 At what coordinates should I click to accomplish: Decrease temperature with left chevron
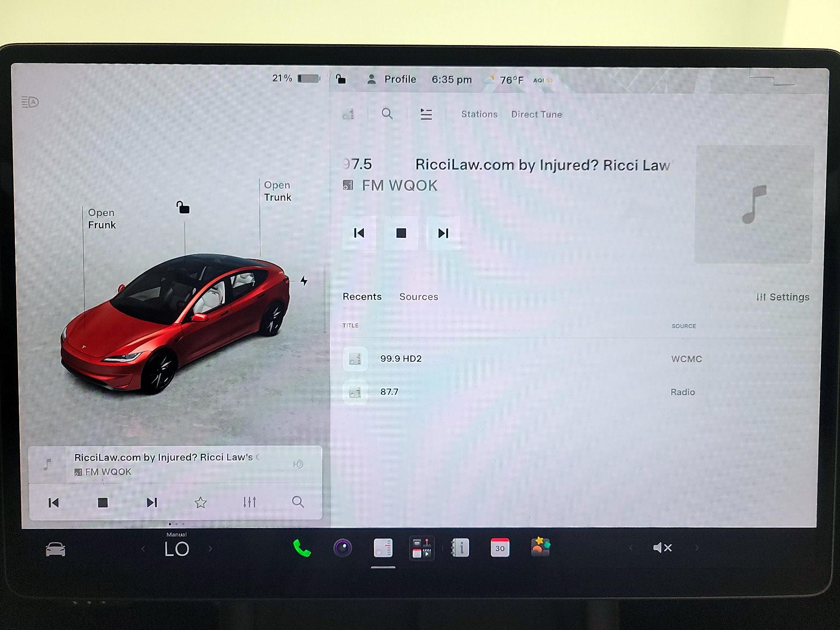143,549
